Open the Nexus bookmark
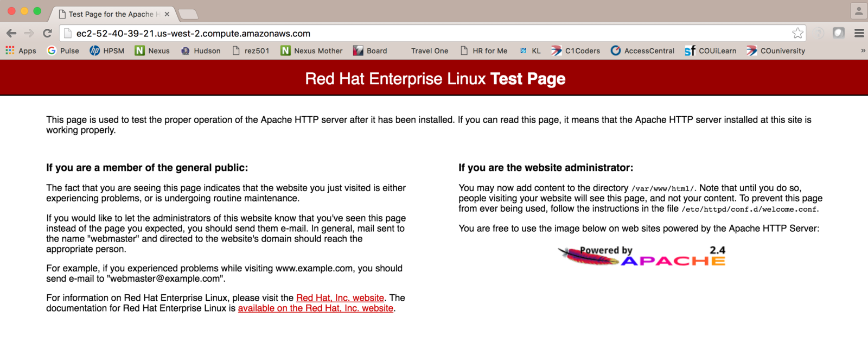The height and width of the screenshot is (355, 868). pos(152,50)
